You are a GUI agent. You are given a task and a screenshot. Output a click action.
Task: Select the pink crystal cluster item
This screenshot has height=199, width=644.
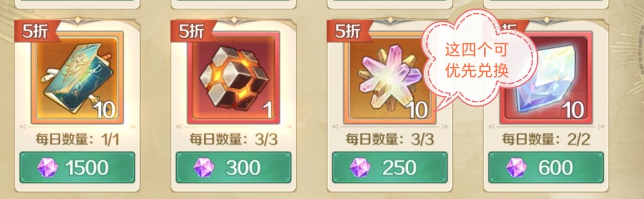pyautogui.click(x=390, y=78)
